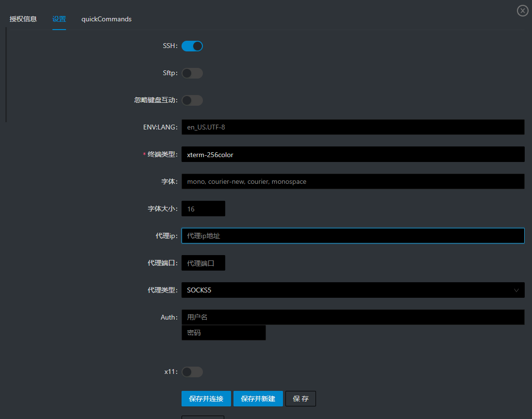Focus the ENV:LANG input field
Image resolution: width=532 pixels, height=419 pixels.
coord(353,127)
